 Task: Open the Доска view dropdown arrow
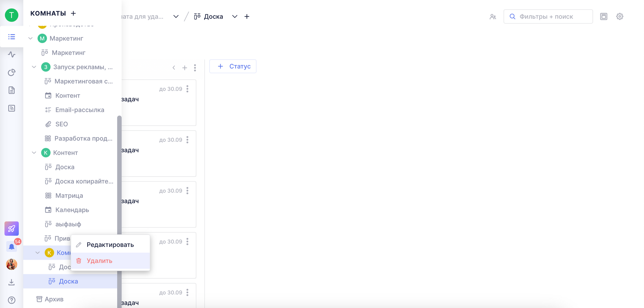(235, 16)
